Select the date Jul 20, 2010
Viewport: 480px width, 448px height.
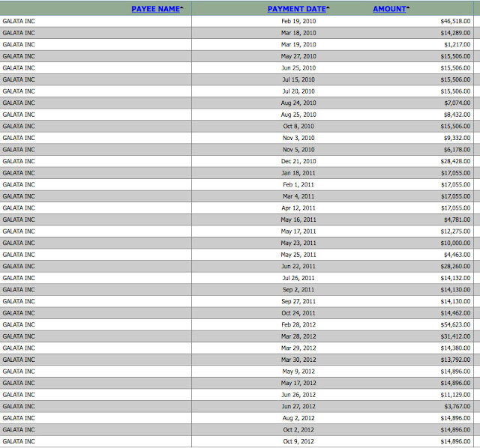tap(298, 91)
